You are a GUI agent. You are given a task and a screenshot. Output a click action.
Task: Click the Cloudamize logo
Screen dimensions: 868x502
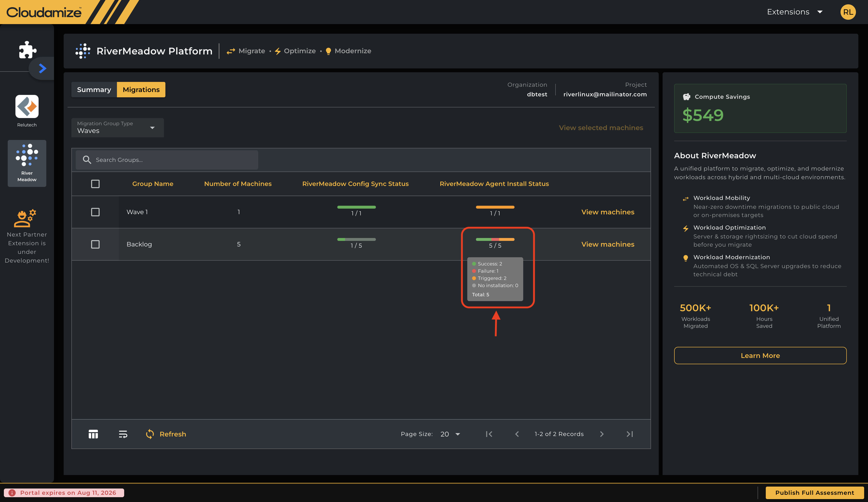coord(44,12)
